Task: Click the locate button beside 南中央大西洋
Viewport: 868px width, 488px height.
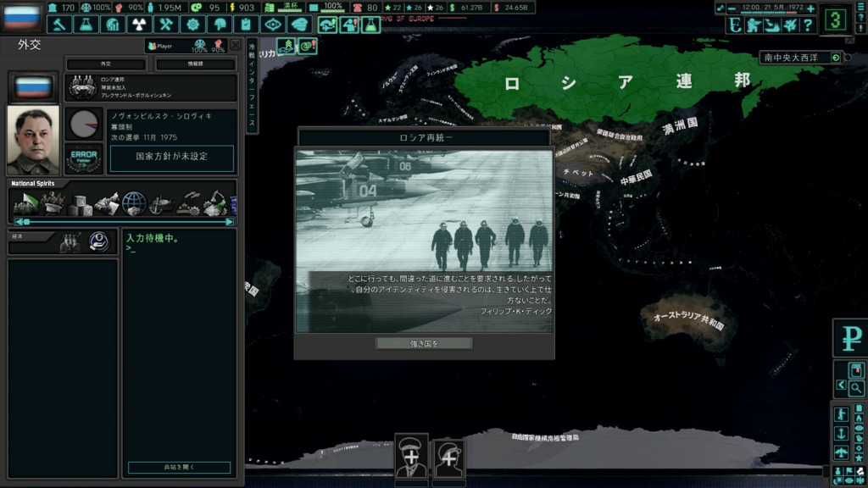Action: point(835,58)
